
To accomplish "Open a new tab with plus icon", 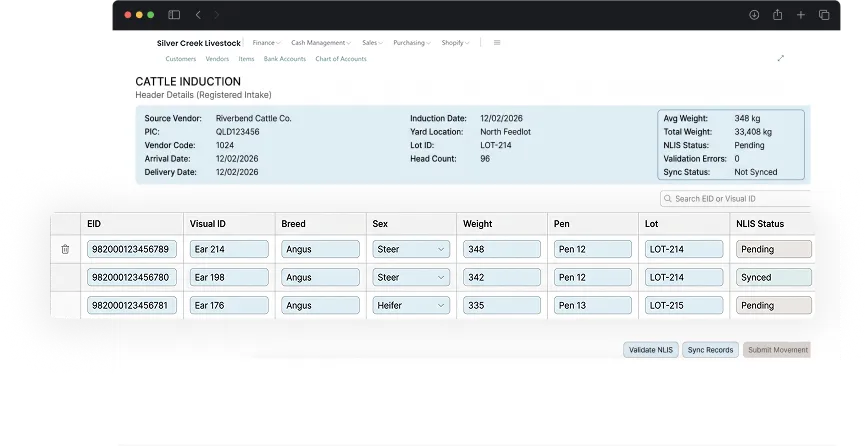I will click(800, 15).
